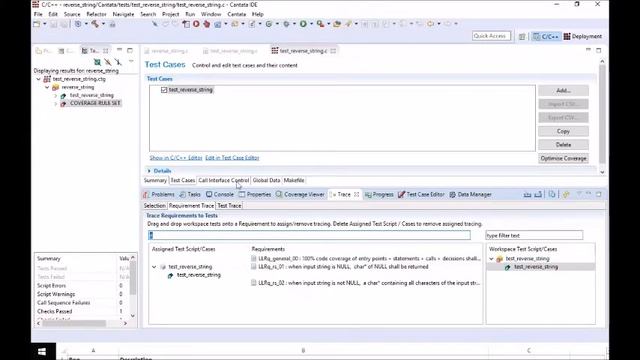Click the middle icon in results view toolbar
The image size is (640, 360).
click(x=107, y=62)
